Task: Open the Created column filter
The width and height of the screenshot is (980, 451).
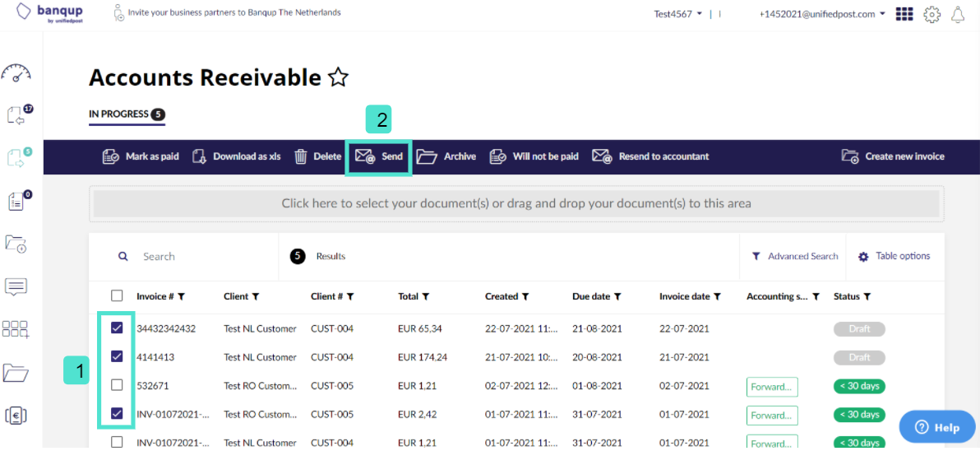Action: pos(525,296)
